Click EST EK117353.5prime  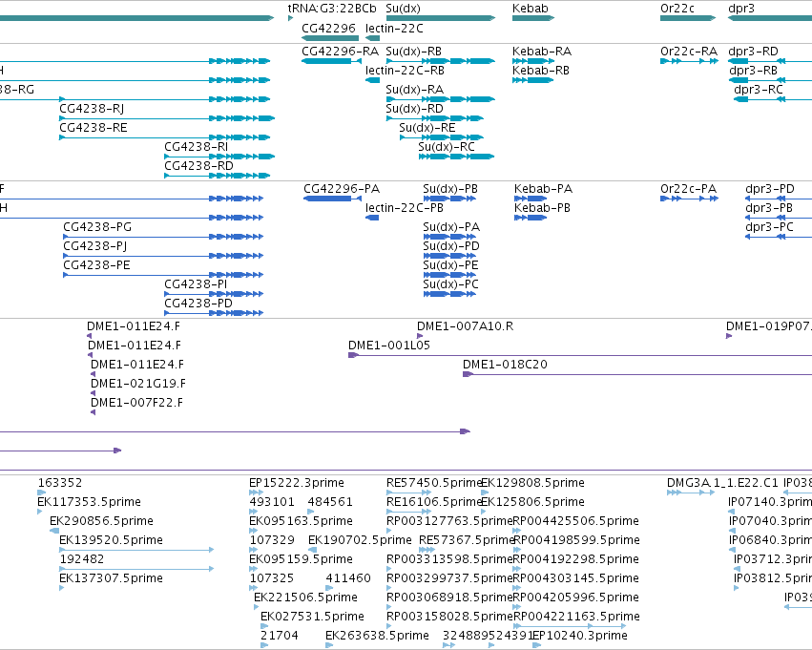pyautogui.click(x=40, y=512)
